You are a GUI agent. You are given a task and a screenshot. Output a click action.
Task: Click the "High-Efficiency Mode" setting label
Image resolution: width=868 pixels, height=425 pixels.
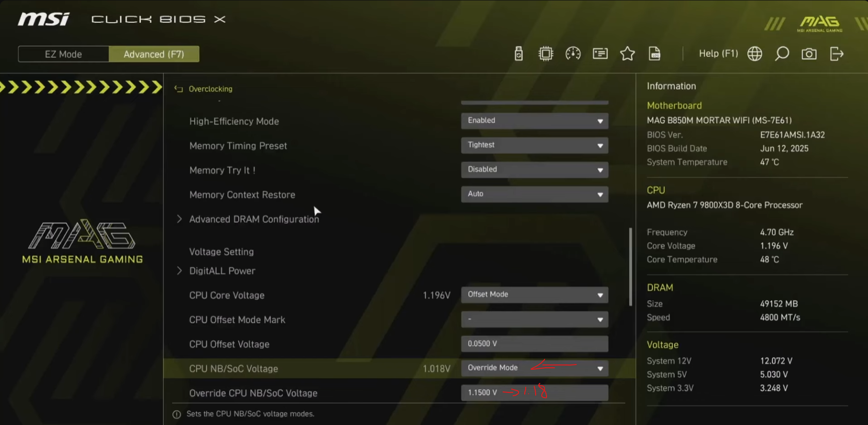pos(234,121)
